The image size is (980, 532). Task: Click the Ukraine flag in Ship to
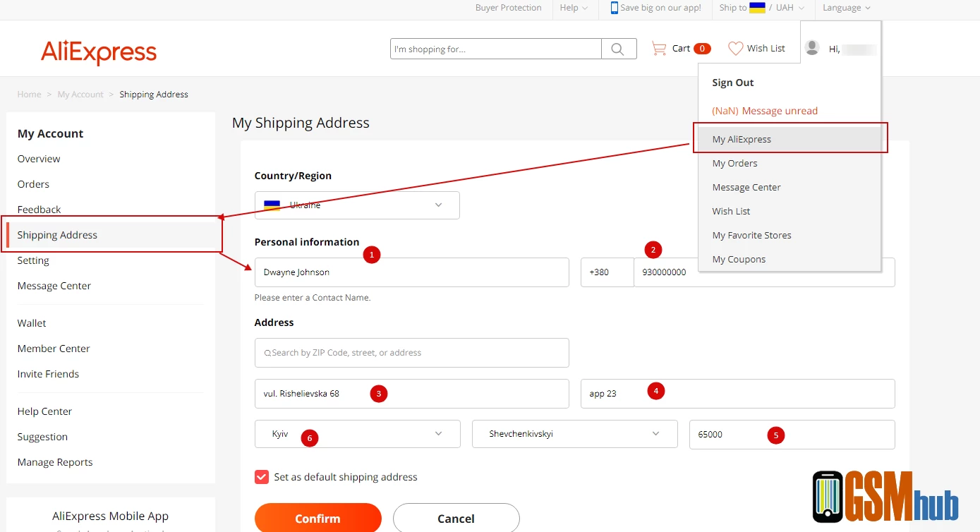point(757,8)
